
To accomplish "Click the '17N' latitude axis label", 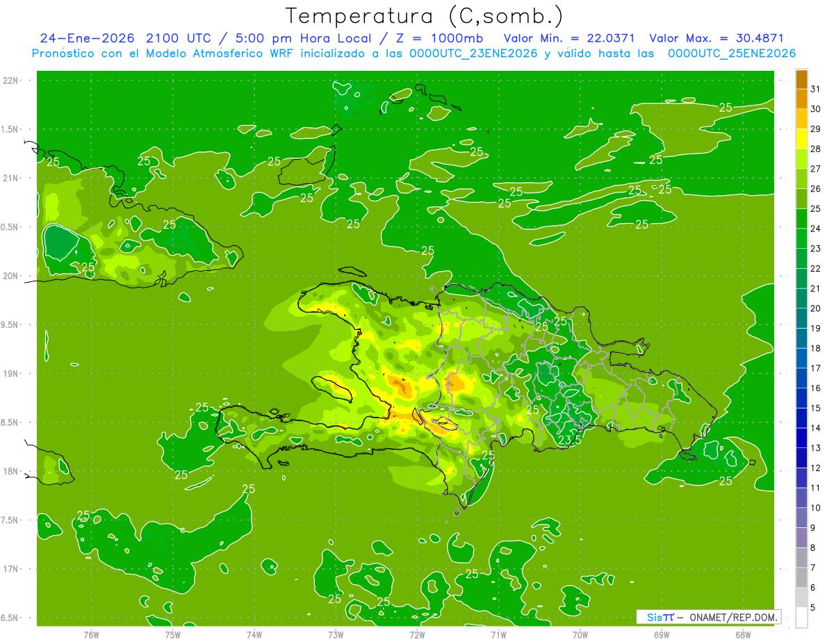I will [x=10, y=569].
